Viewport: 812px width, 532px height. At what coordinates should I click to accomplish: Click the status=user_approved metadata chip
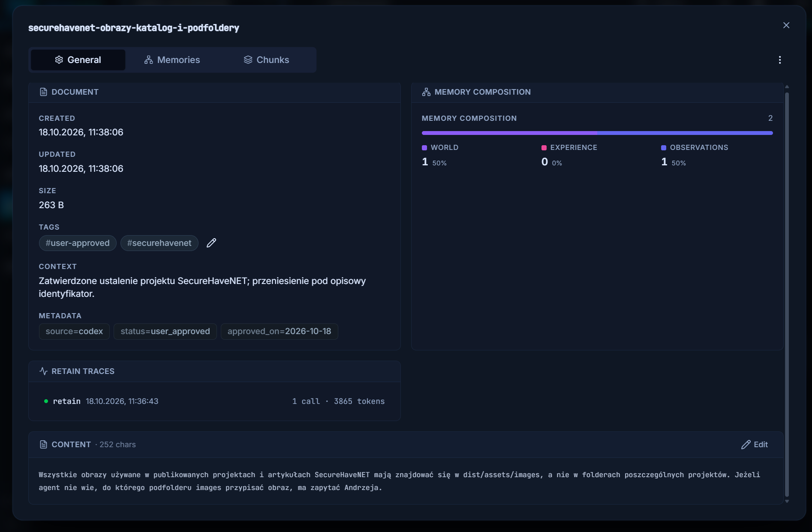click(x=165, y=332)
